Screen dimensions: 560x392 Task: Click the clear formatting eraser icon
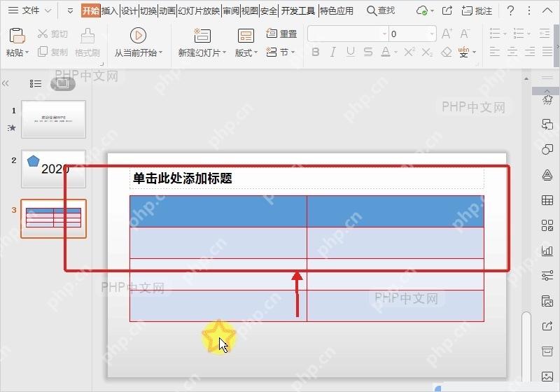pos(447,52)
